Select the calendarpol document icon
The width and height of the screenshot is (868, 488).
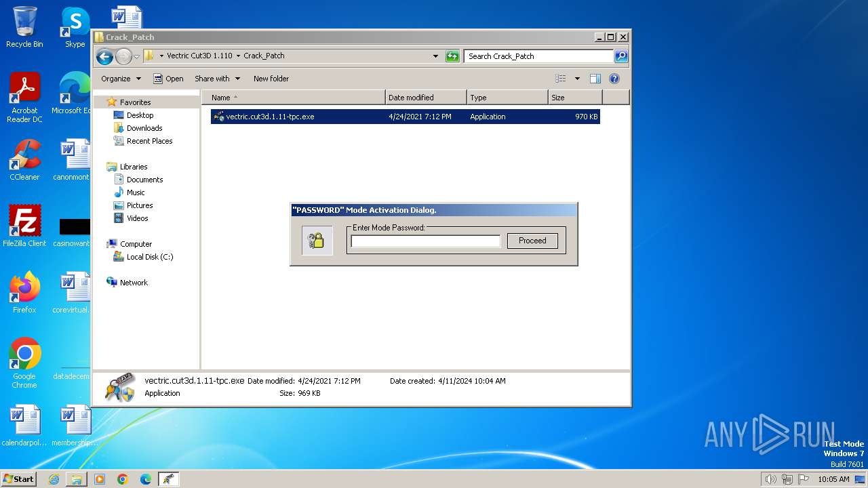(x=24, y=426)
